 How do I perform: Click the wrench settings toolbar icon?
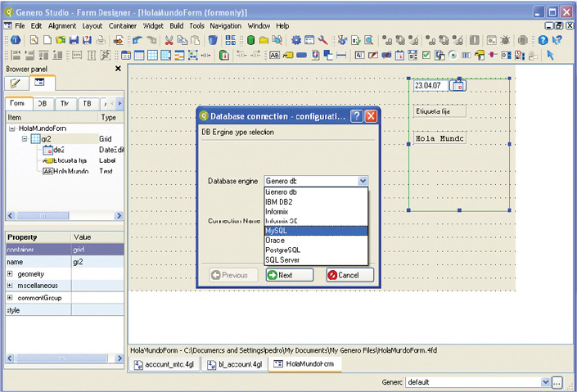click(x=323, y=40)
